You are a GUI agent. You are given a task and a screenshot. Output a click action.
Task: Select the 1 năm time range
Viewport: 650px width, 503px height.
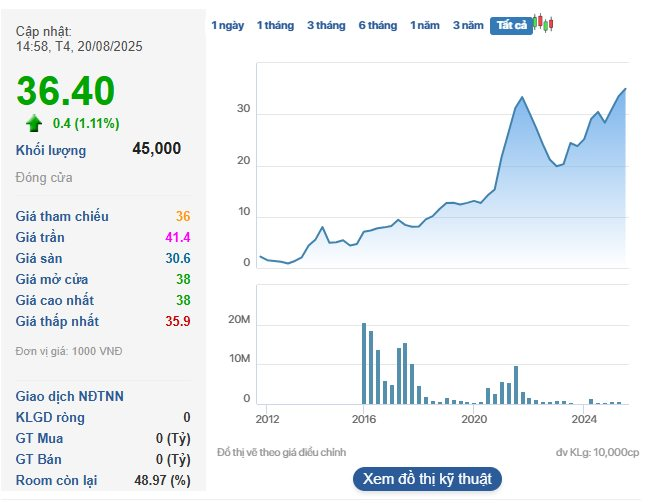tap(425, 25)
